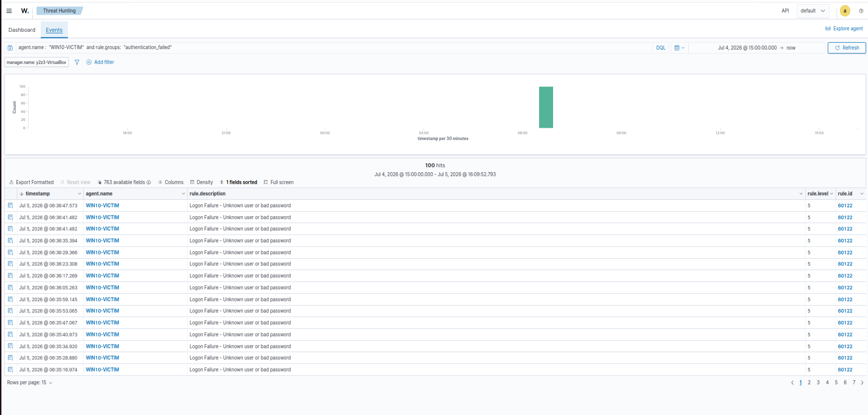868x415 pixels.
Task: Click the green histogram bar
Action: [546, 107]
